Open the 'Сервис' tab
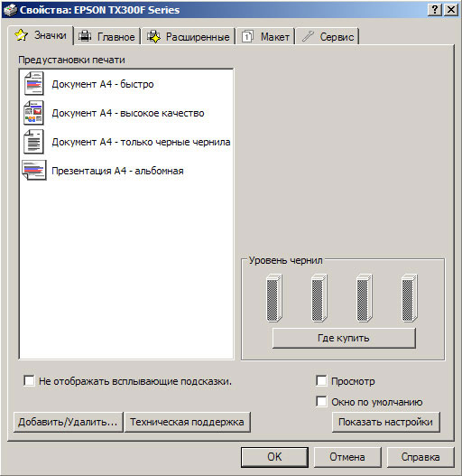Image resolution: width=462 pixels, height=476 pixels. [x=328, y=37]
